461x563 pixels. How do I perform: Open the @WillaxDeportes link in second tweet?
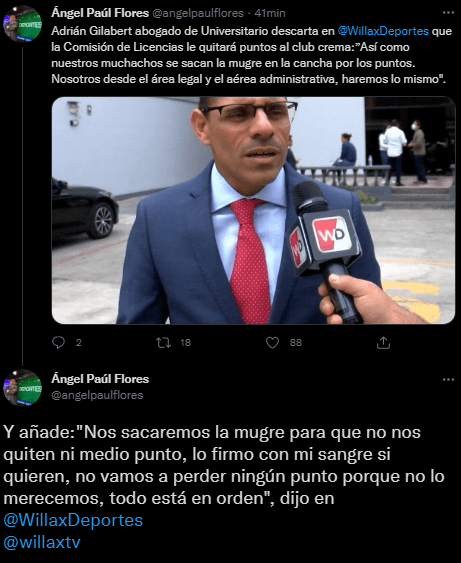tap(73, 520)
